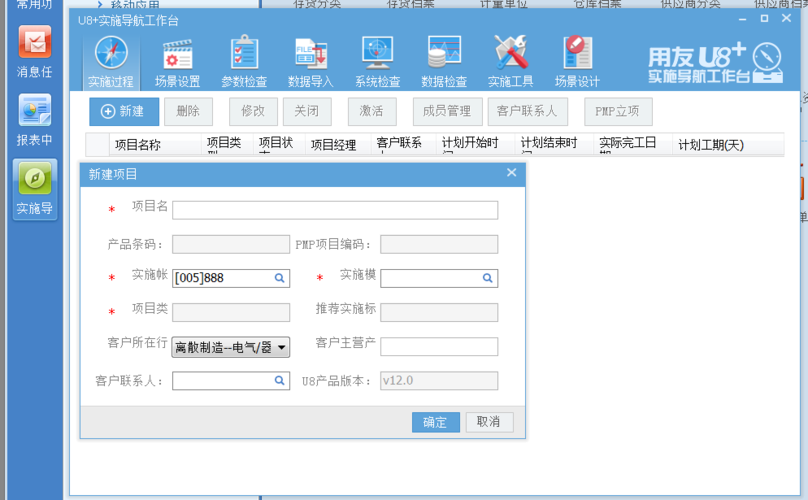
Task: Confirm with 确定 button
Action: pos(435,422)
